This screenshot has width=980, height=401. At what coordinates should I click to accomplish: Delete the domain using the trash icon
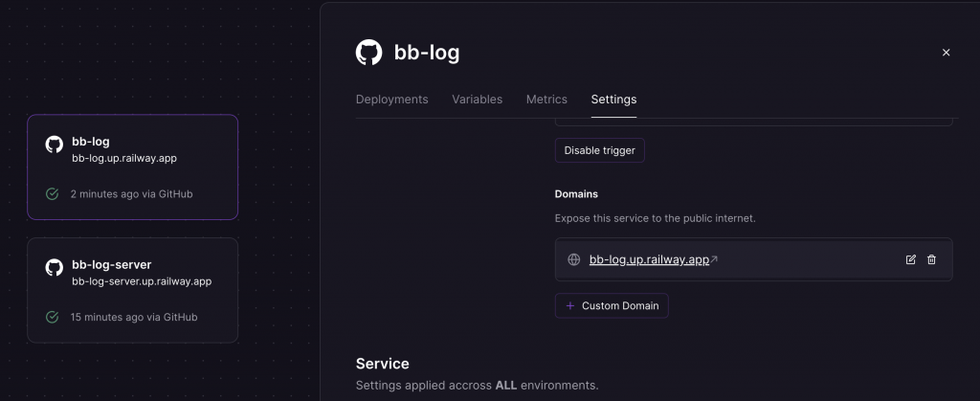tap(931, 259)
